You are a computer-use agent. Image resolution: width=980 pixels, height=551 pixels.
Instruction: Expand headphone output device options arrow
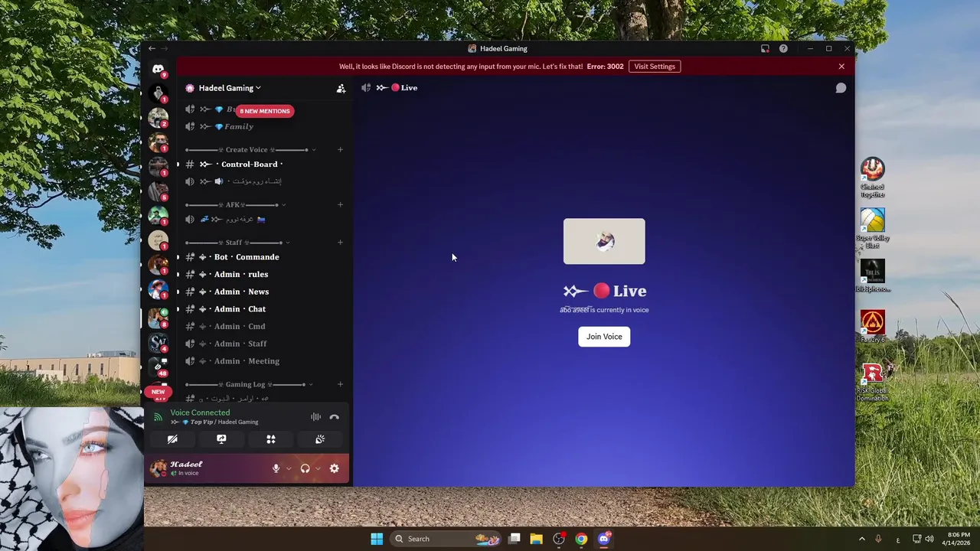(318, 468)
